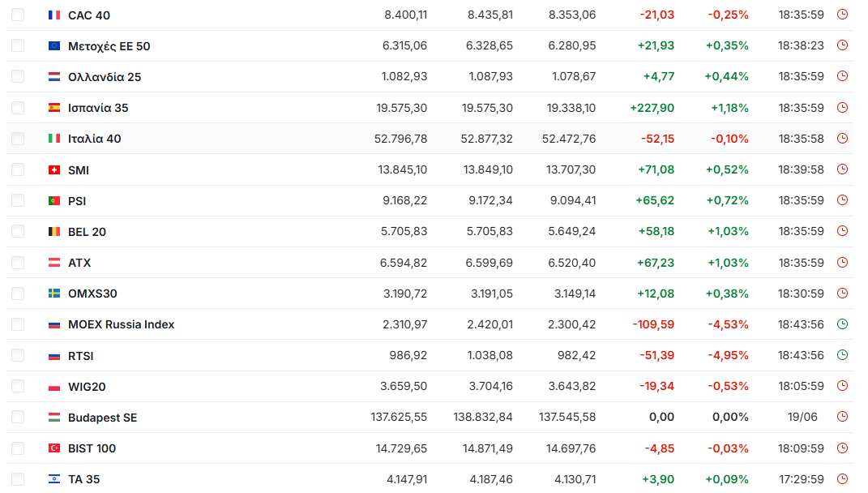Viewport: 868px width, 493px height.
Task: Click the +227,90 change for Ισπανία 35
Action: click(652, 108)
